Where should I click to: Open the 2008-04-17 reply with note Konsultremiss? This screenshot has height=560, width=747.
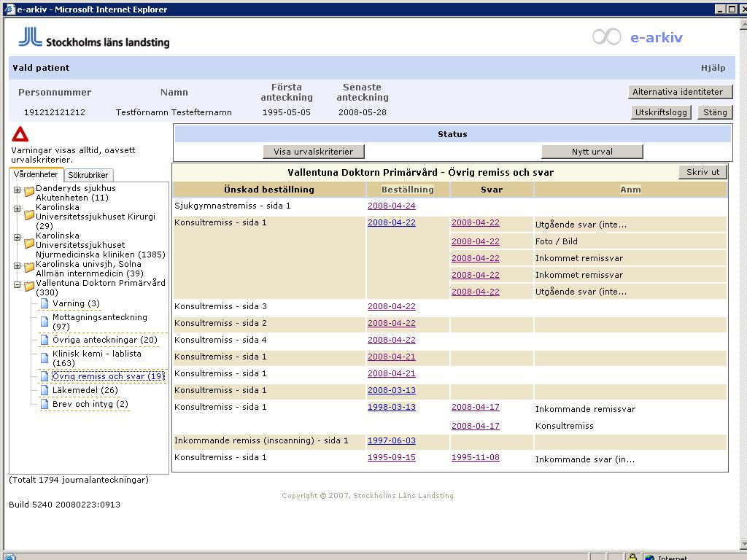point(476,426)
